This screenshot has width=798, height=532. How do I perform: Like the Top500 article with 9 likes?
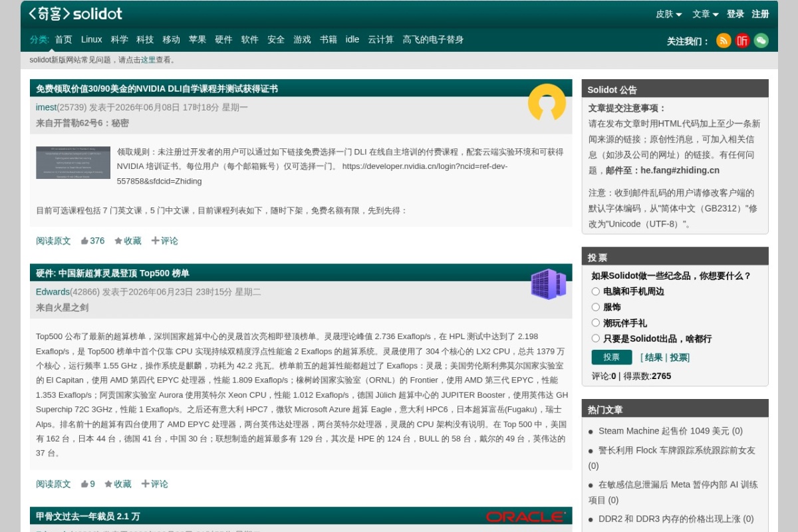click(x=88, y=484)
